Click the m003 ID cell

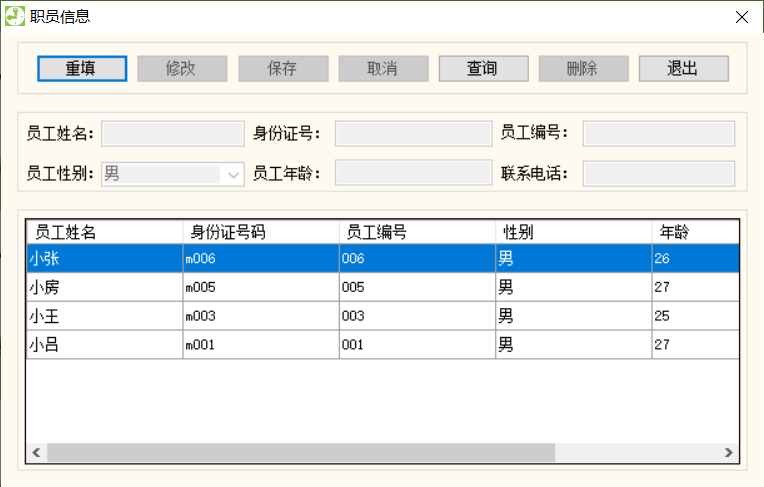pos(261,316)
